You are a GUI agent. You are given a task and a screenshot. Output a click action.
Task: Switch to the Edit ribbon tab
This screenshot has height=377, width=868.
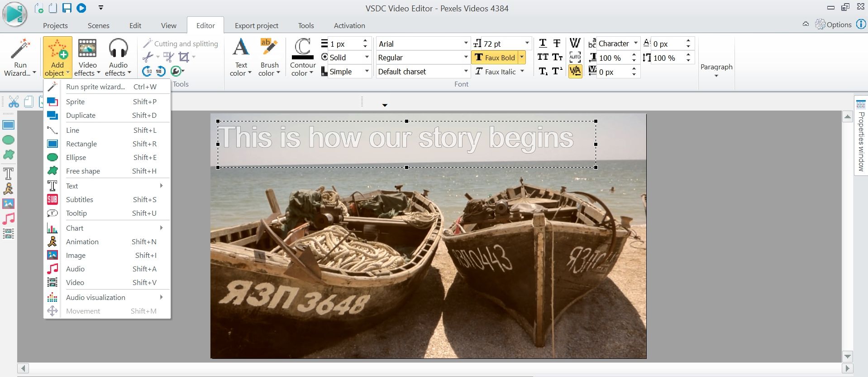click(135, 25)
